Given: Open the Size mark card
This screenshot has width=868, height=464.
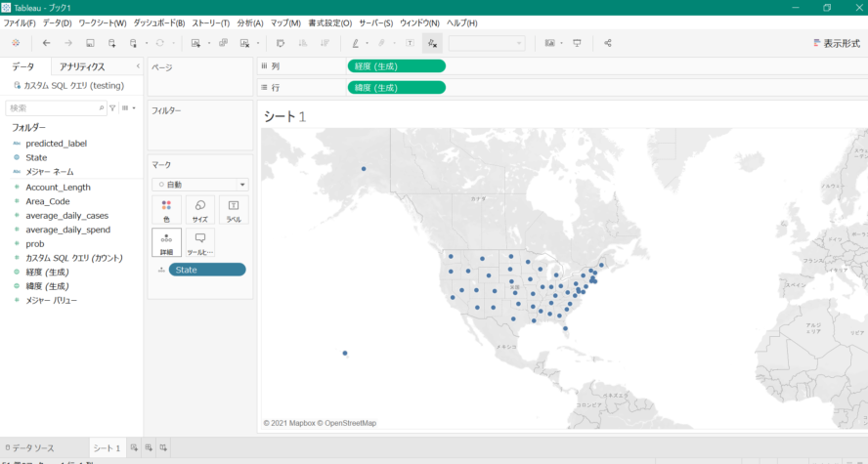Looking at the screenshot, I should point(199,211).
